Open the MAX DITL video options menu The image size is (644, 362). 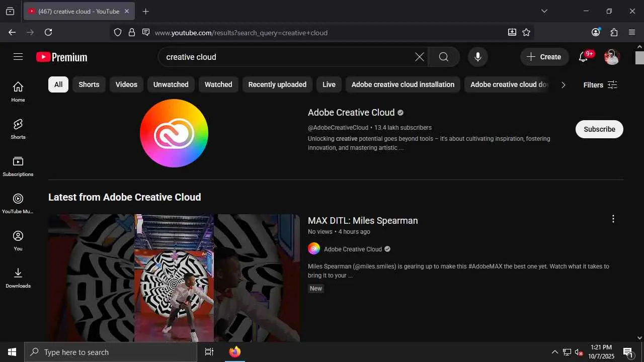(x=613, y=219)
